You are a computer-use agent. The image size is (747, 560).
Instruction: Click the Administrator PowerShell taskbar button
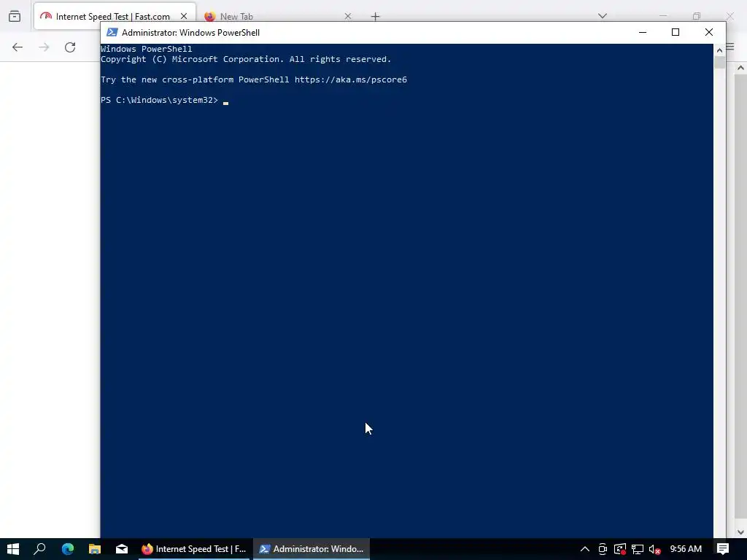click(311, 549)
